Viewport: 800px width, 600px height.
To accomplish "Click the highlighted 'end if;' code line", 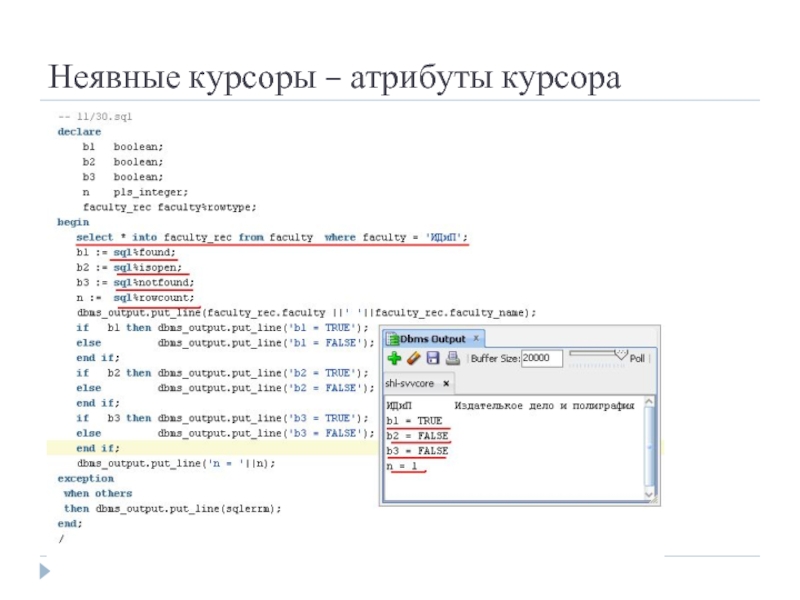I will (97, 448).
